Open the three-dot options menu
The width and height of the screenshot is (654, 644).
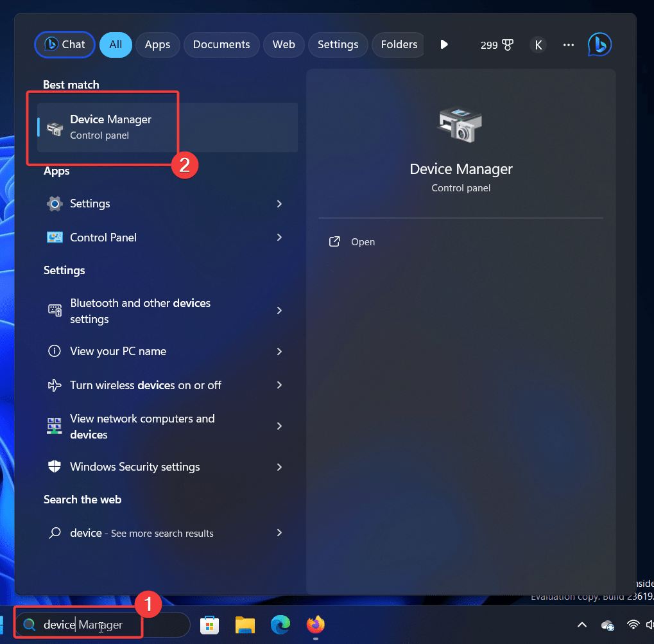pyautogui.click(x=568, y=45)
